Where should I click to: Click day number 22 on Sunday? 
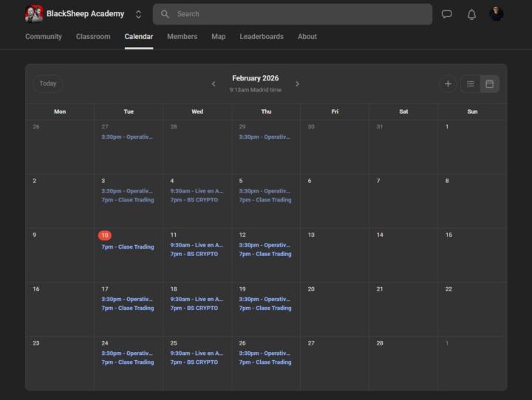click(x=449, y=289)
